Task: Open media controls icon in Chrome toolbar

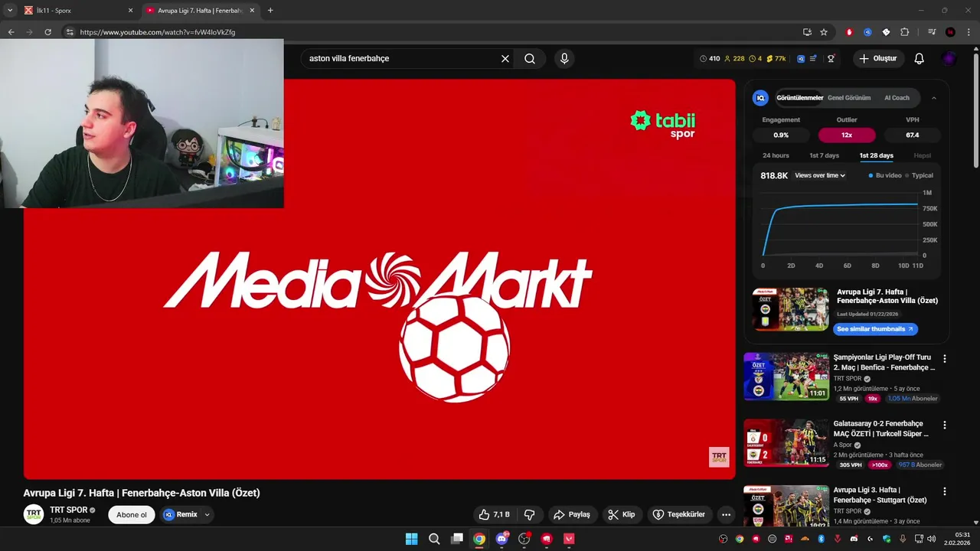Action: (x=932, y=32)
